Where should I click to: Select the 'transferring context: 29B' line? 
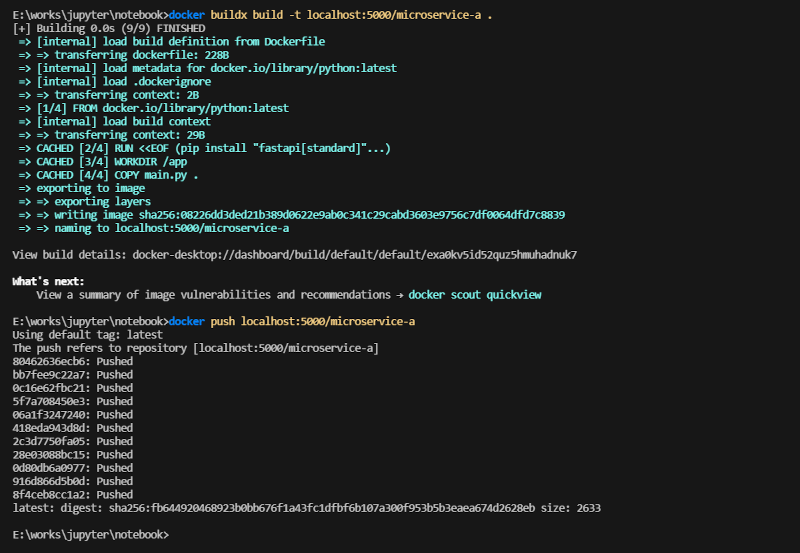[112, 135]
